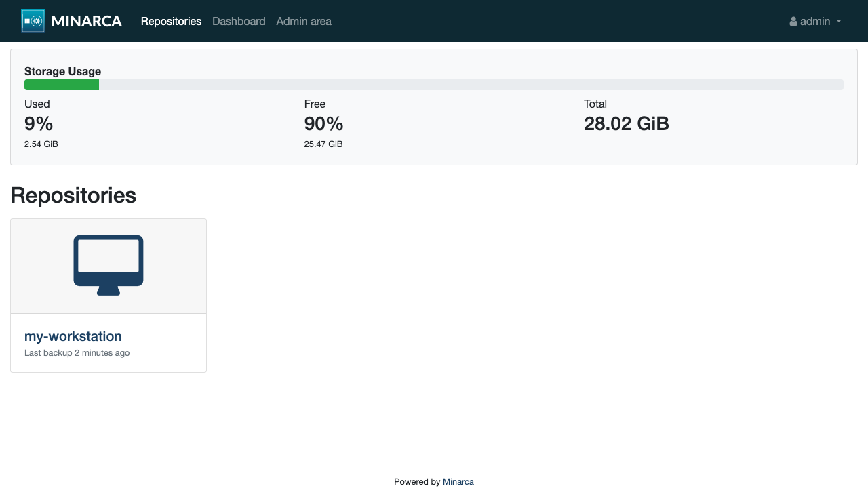The image size is (868, 488).
Task: Click the 'Used' storage label
Action: tap(37, 104)
